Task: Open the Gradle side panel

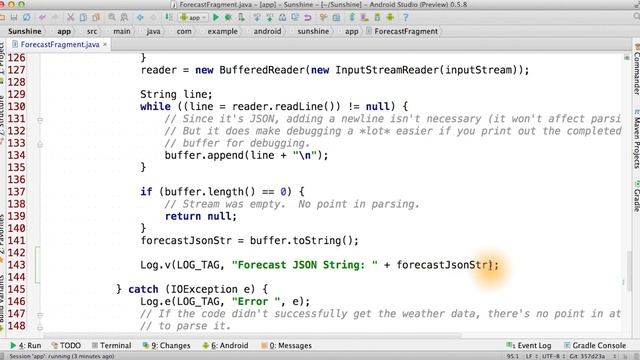Action: click(636, 197)
